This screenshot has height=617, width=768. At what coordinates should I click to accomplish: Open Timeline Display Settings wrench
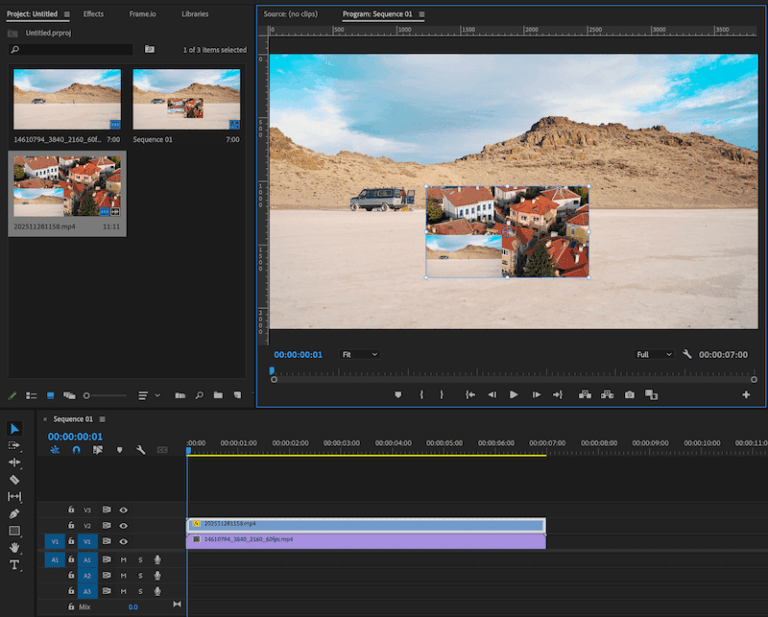click(x=141, y=450)
